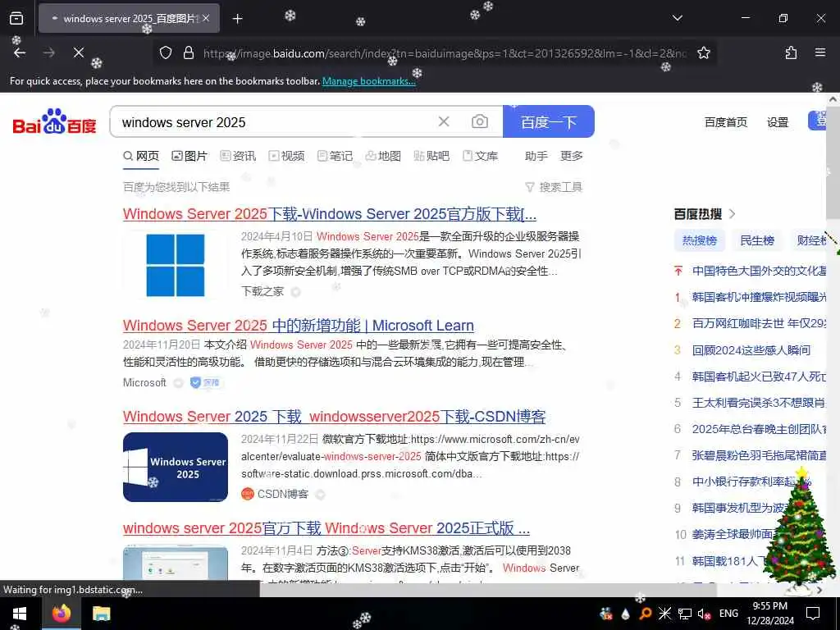Open result windows server 2025官方下载

326,528
